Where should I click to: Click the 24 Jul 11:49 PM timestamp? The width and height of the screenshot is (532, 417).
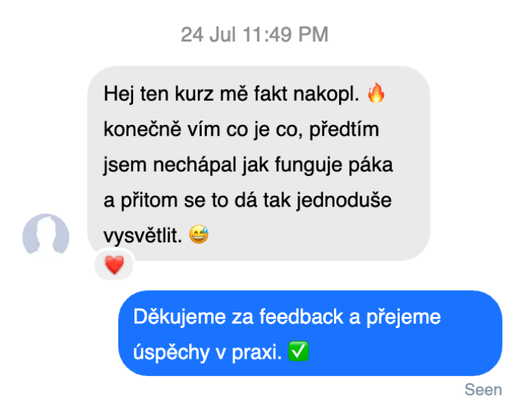254,34
